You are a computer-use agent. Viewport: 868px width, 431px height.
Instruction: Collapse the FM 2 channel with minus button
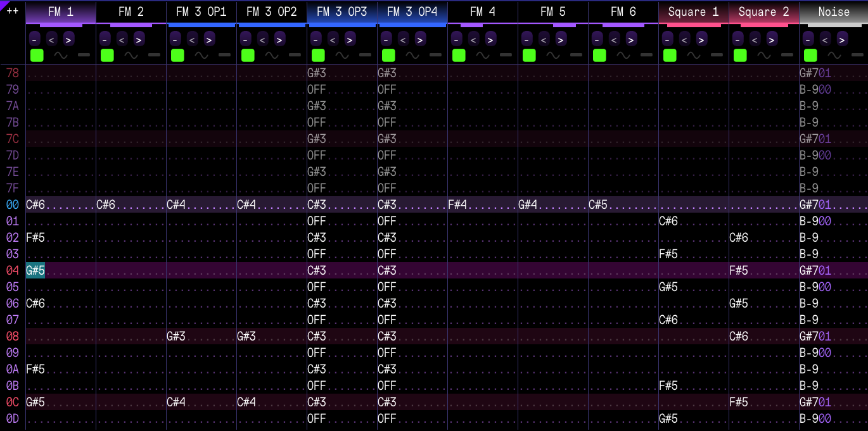coord(105,40)
